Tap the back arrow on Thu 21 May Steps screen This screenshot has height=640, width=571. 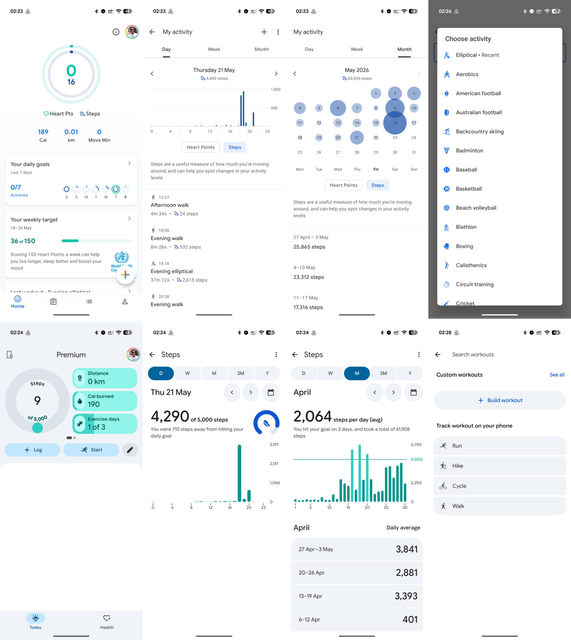click(x=152, y=355)
